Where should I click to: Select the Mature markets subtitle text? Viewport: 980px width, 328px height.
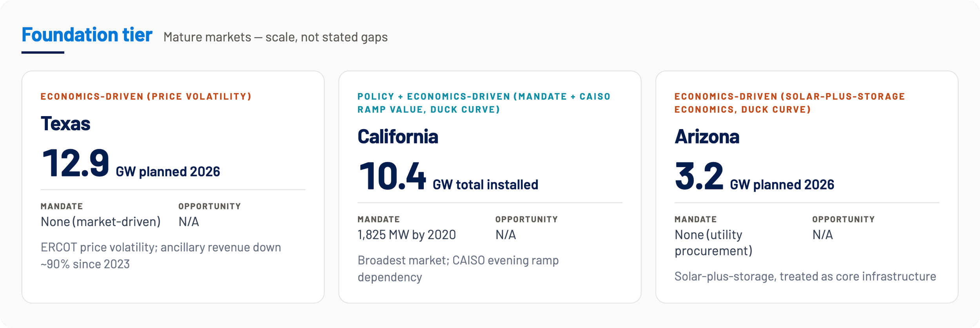pyautogui.click(x=276, y=37)
